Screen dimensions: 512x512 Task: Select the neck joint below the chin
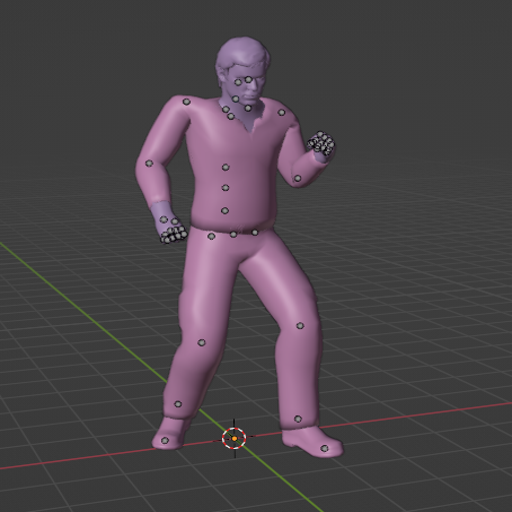click(248, 108)
